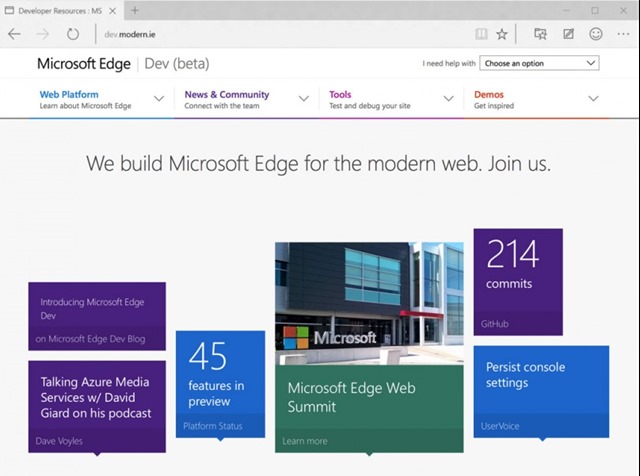Expand the News & Community chevron
This screenshot has width=640, height=476.
pyautogui.click(x=304, y=99)
